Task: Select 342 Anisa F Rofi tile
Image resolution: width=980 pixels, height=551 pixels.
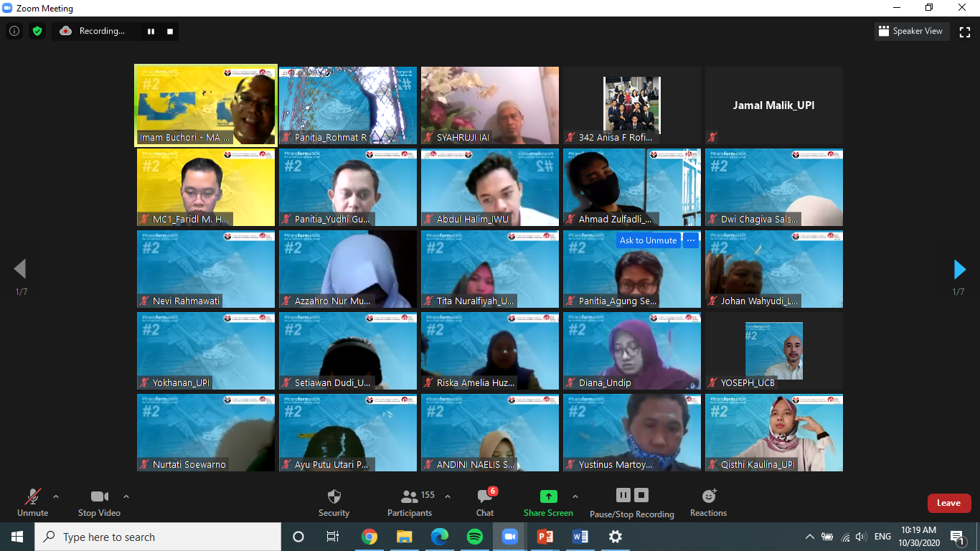Action: (632, 105)
